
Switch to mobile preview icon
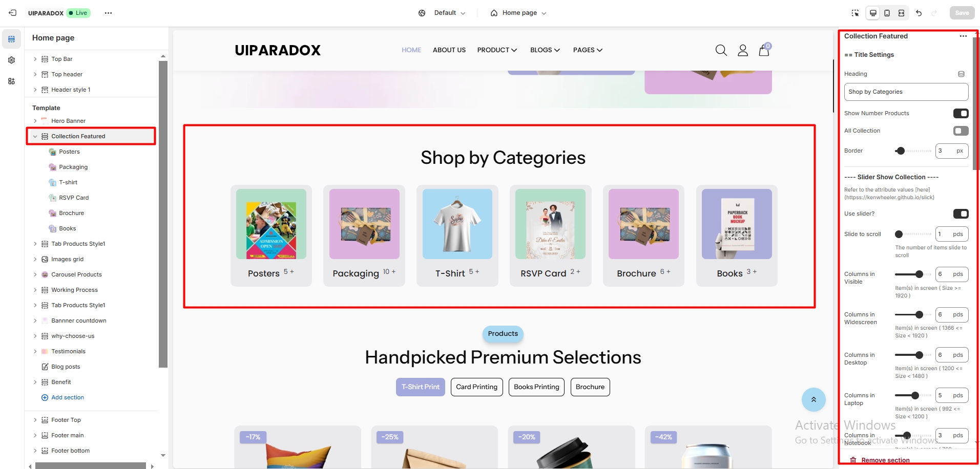coord(887,13)
